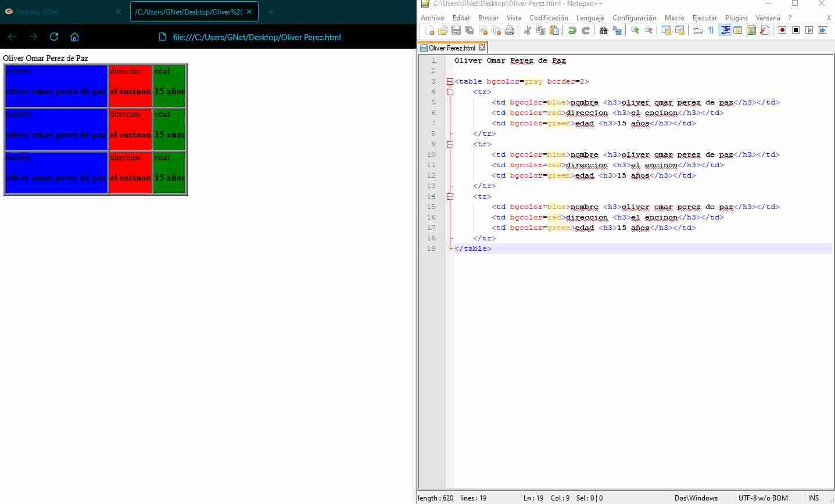Open a new browser tab
835x504 pixels.
271,12
